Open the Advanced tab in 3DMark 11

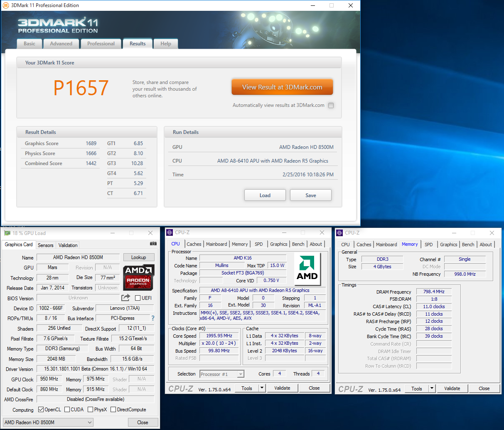[61, 44]
